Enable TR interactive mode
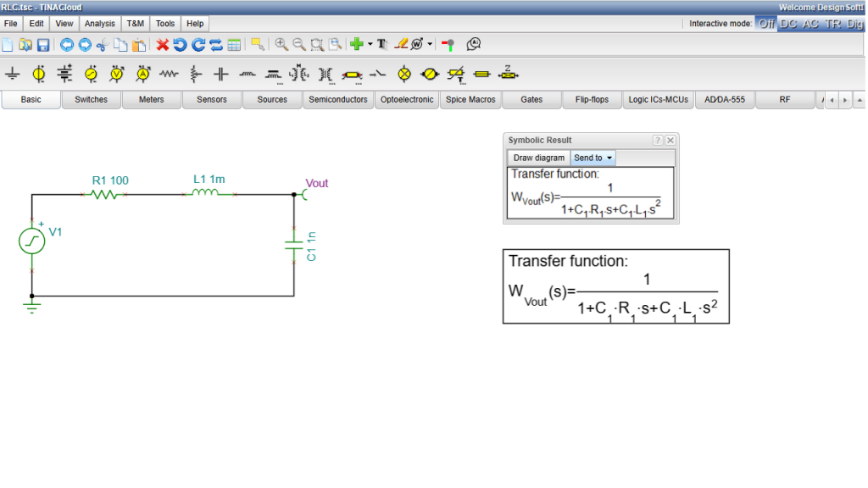Image resolution: width=868 pixels, height=488 pixels. point(833,24)
